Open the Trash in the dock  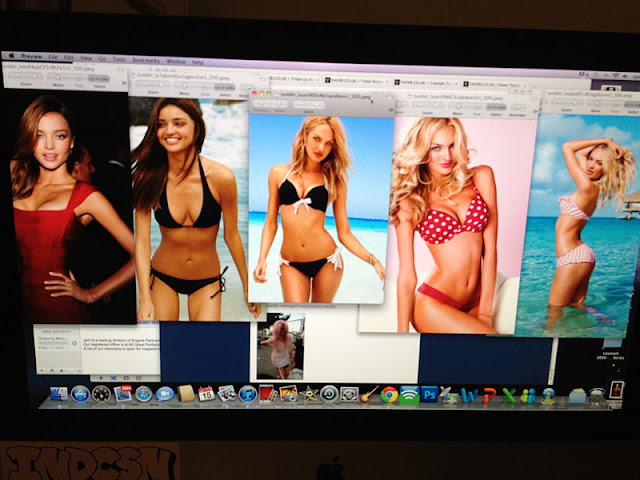point(597,396)
